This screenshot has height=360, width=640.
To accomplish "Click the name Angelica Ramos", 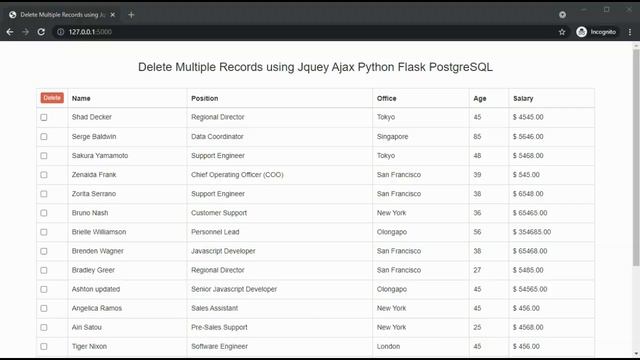I will [x=97, y=308].
